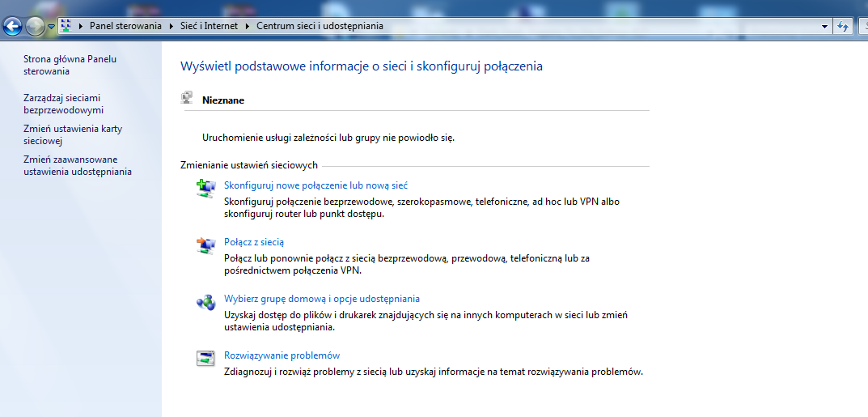The image size is (868, 417).
Task: Click the Uzyskaj dostęp do plików description
Action: (426, 321)
